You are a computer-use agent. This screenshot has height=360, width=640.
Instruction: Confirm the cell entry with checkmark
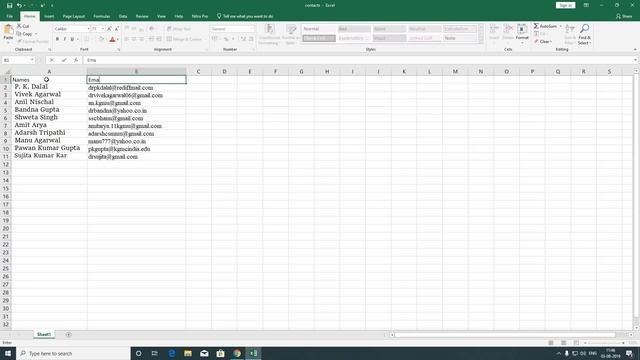64,60
